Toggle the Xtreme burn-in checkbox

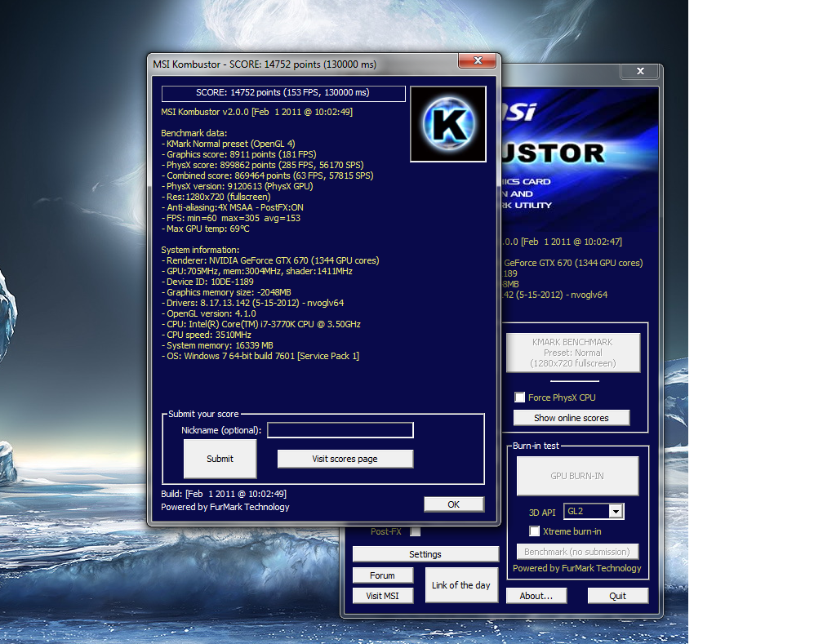coord(534,531)
